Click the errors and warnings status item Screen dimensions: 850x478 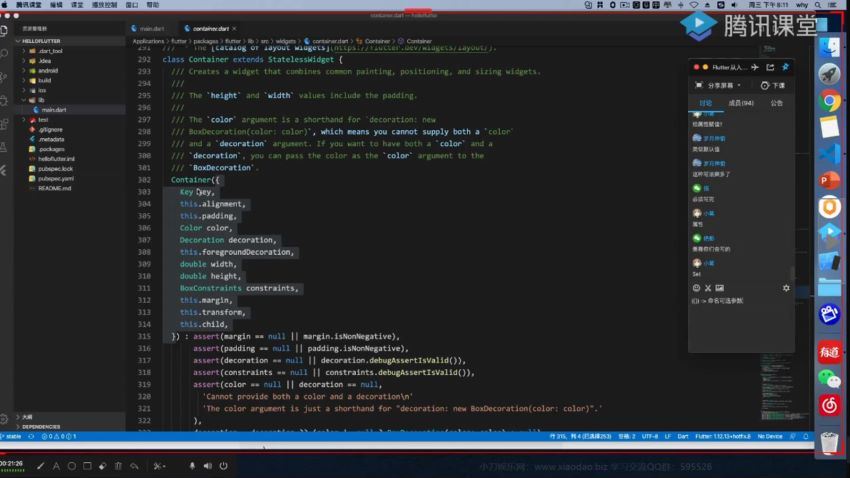click(59, 436)
